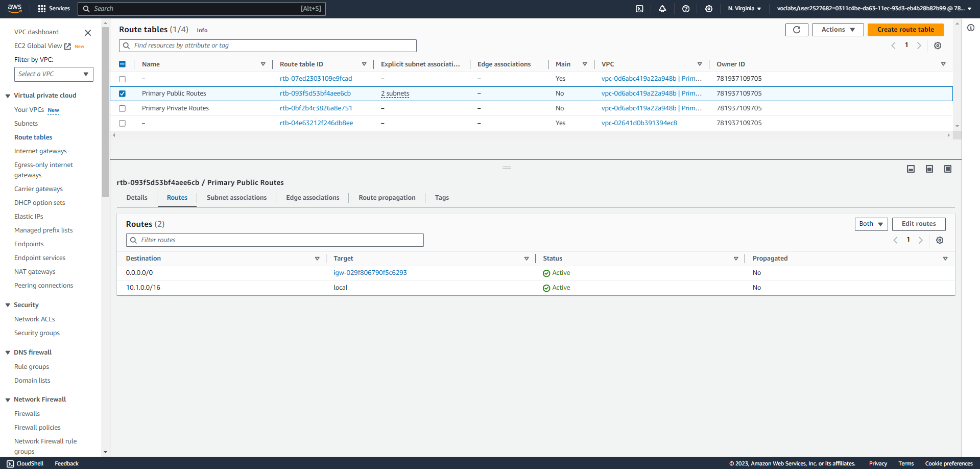Click the Create route table button
The height and width of the screenshot is (469, 980).
coord(905,30)
